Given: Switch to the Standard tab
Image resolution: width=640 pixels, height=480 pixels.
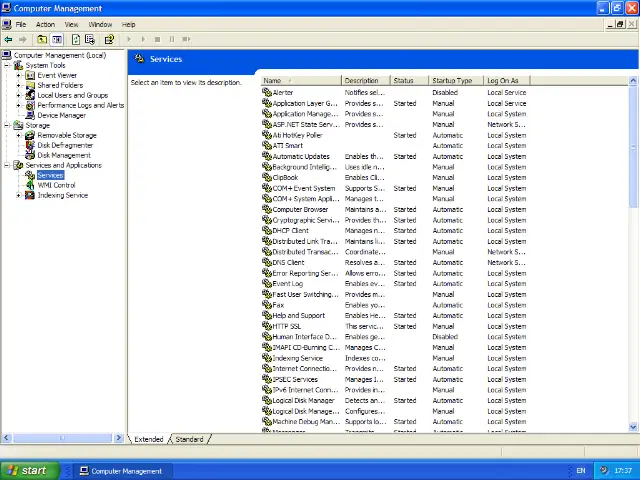Looking at the screenshot, I should tap(189, 439).
